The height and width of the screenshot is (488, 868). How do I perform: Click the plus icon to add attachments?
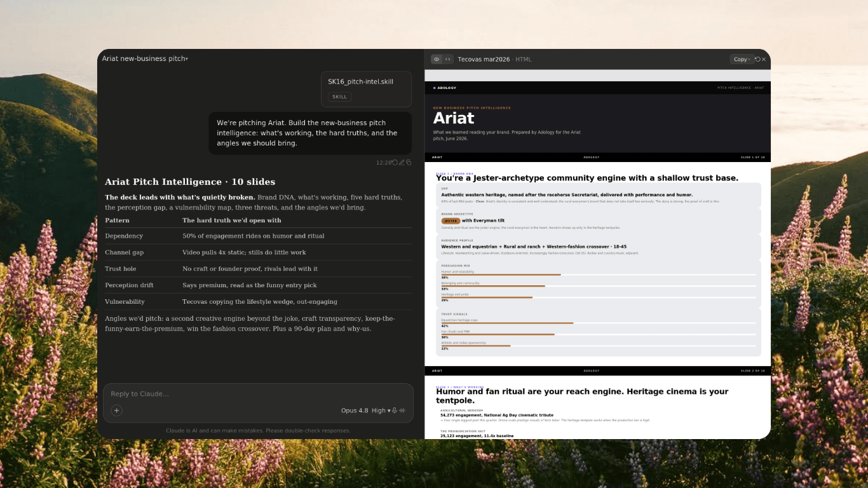[117, 410]
